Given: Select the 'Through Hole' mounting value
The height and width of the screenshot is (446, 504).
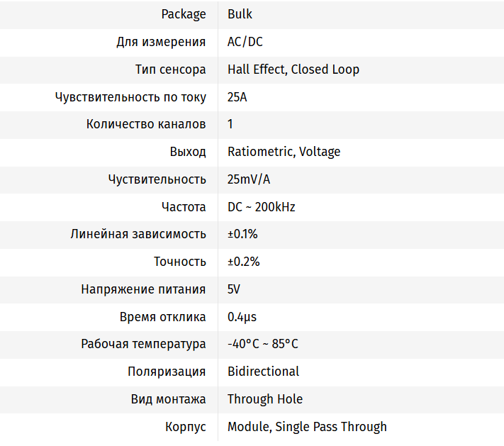Looking at the screenshot, I should [264, 399].
